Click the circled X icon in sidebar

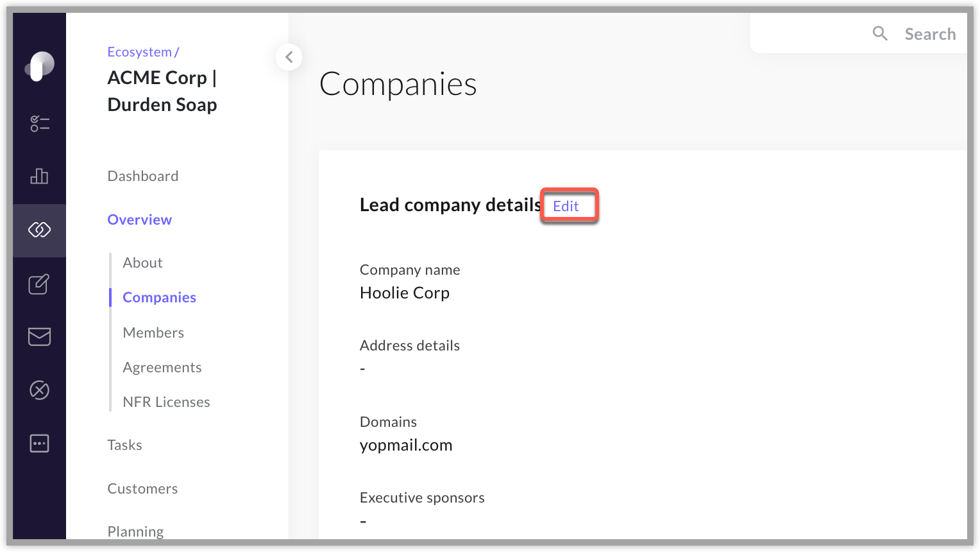click(x=40, y=390)
